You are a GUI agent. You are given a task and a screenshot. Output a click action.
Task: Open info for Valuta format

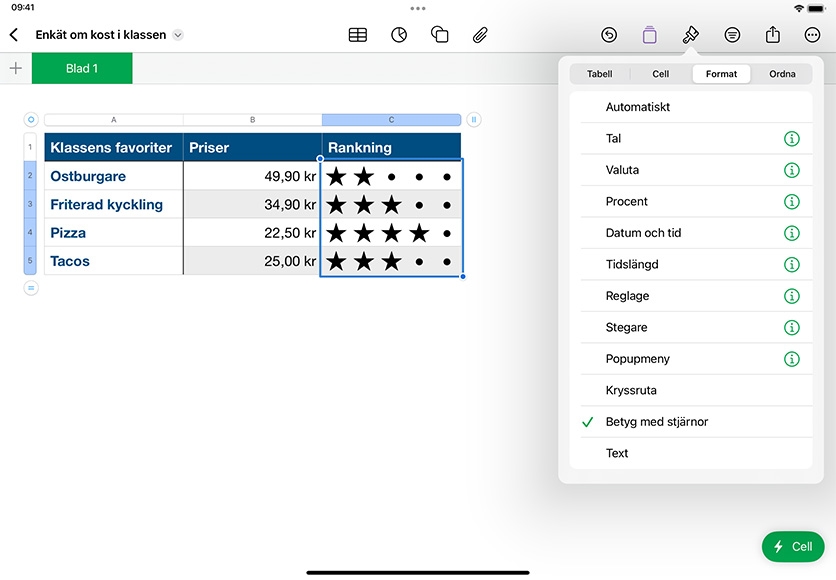click(792, 170)
